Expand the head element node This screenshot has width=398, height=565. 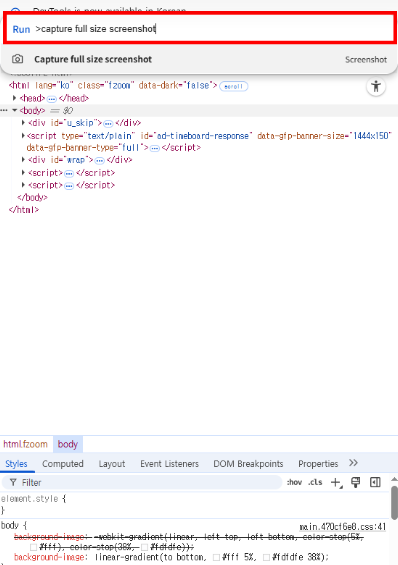click(14, 98)
